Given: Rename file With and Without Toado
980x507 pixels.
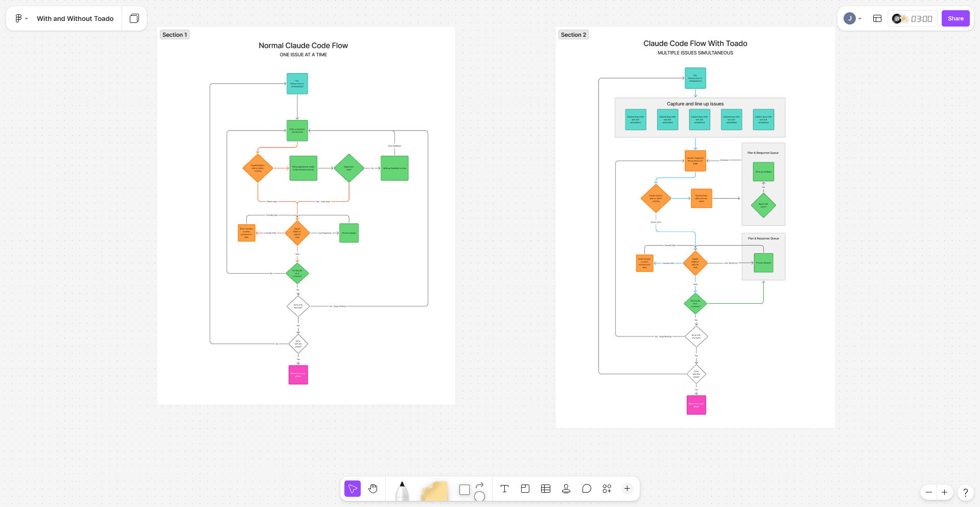Looking at the screenshot, I should [75, 18].
